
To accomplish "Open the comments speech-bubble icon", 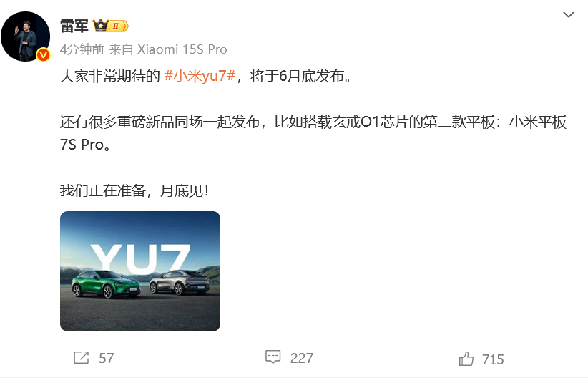I will click(x=273, y=357).
